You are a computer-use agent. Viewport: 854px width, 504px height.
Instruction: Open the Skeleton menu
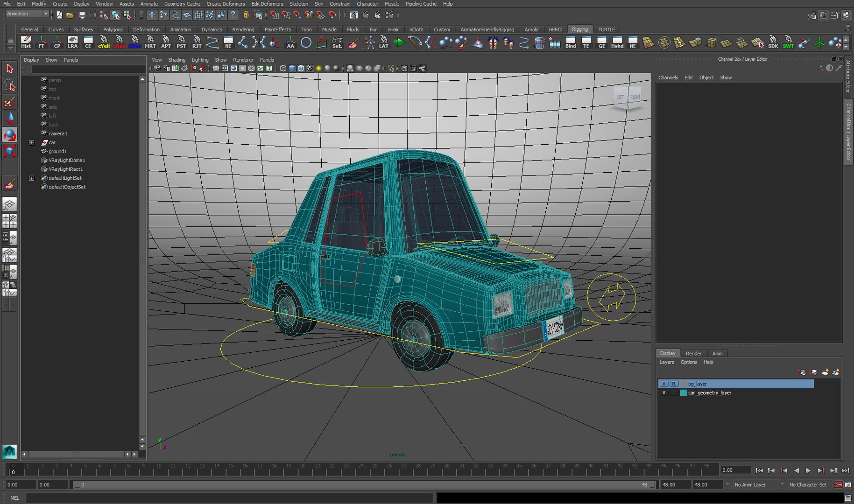click(x=299, y=4)
